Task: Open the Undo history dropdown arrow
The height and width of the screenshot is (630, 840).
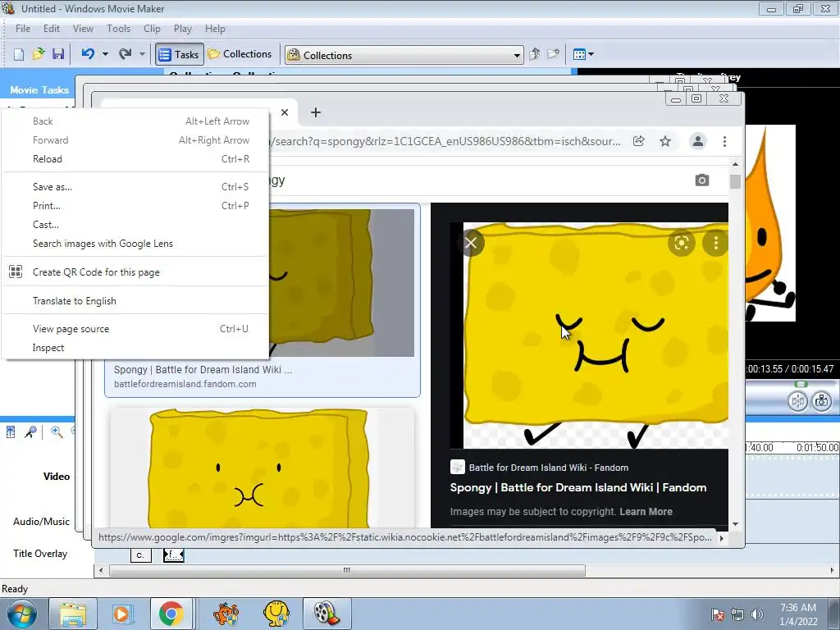Action: [x=105, y=54]
